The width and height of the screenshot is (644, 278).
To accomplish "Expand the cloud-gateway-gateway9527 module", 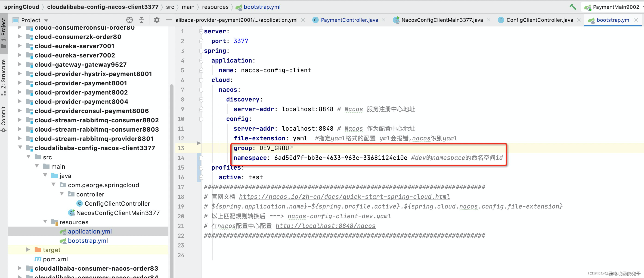I will coord(20,64).
